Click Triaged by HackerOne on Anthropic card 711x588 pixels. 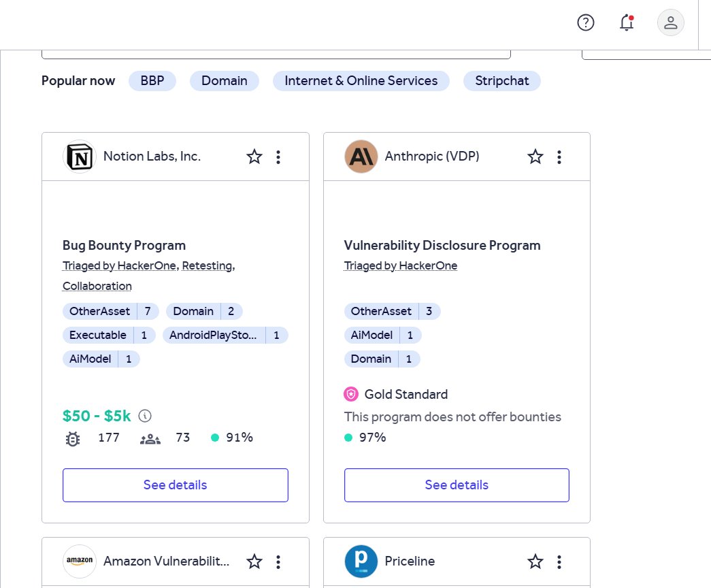click(401, 265)
